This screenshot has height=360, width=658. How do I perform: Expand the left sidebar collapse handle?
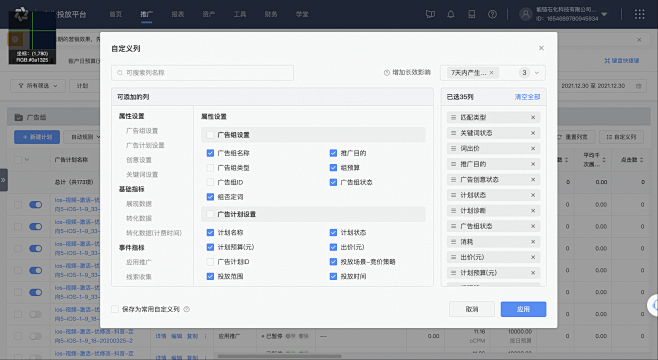click(x=3, y=180)
